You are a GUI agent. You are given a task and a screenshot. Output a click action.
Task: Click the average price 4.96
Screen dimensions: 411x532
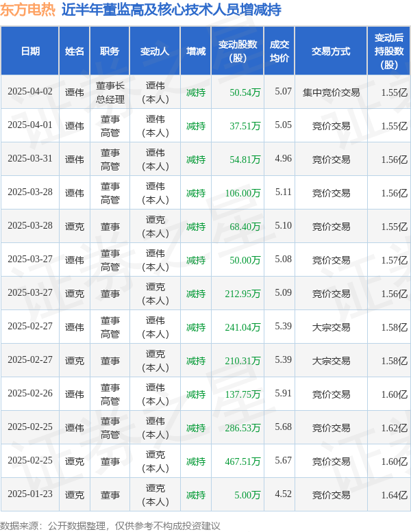(283, 158)
